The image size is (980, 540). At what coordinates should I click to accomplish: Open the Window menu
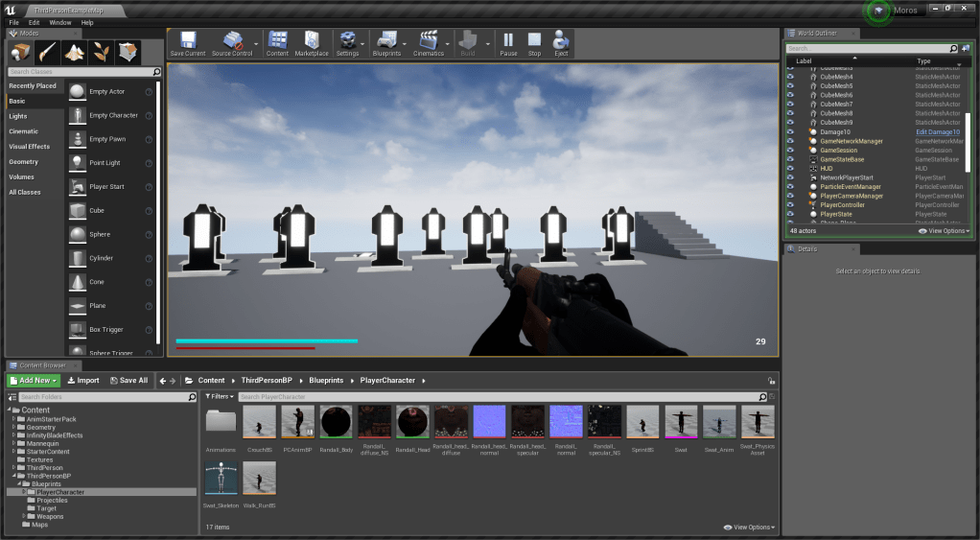tap(59, 22)
